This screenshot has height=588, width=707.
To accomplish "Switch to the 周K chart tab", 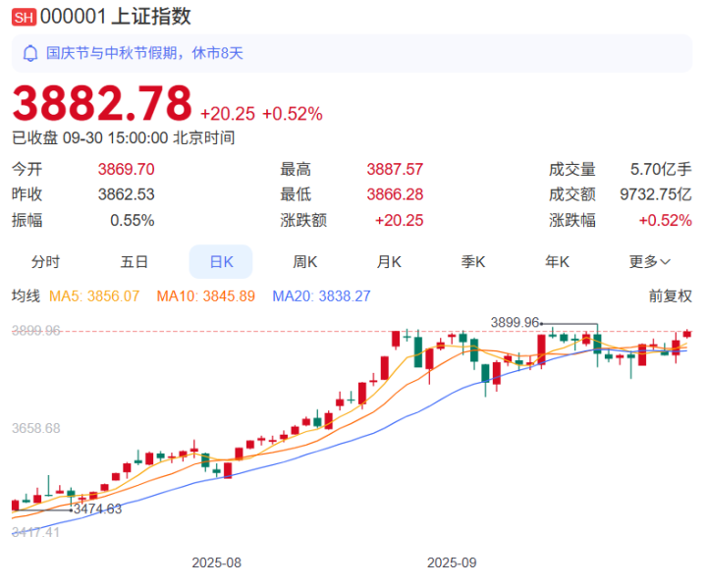I will [x=304, y=261].
